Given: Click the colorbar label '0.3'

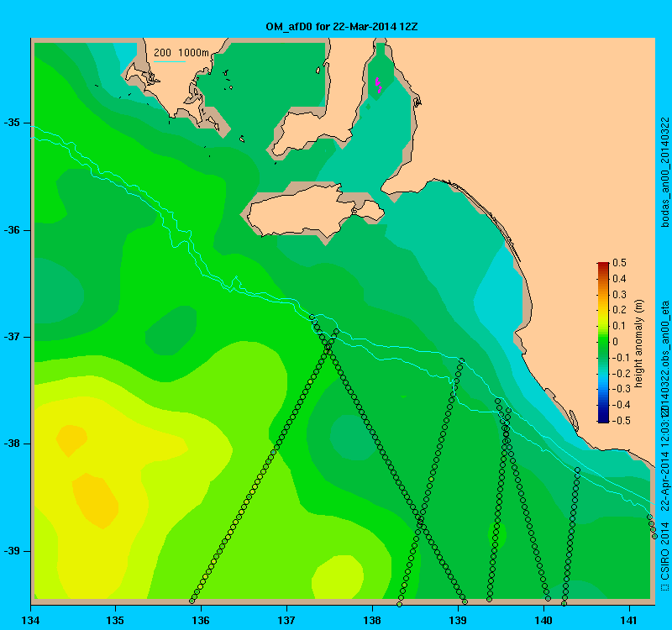Looking at the screenshot, I should coord(619,295).
